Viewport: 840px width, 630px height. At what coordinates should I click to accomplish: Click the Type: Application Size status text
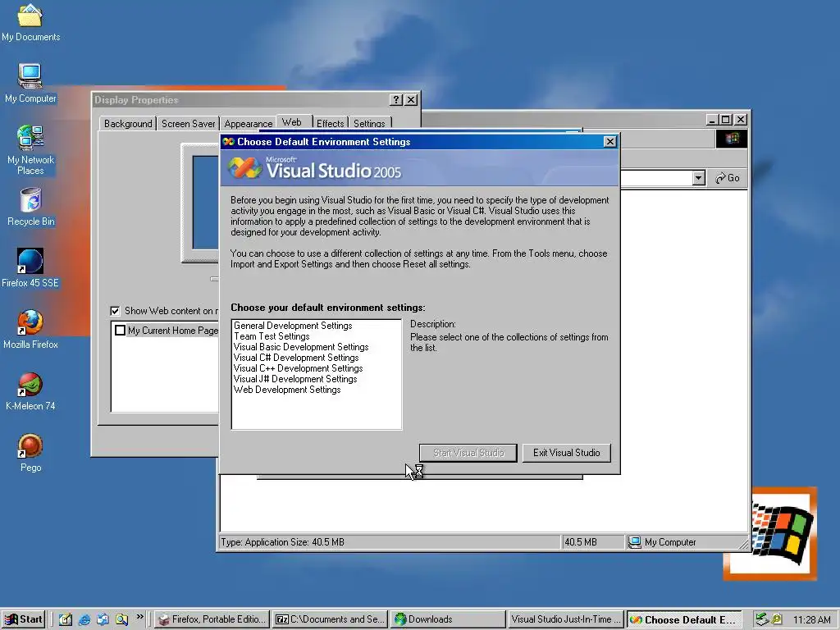tap(282, 542)
